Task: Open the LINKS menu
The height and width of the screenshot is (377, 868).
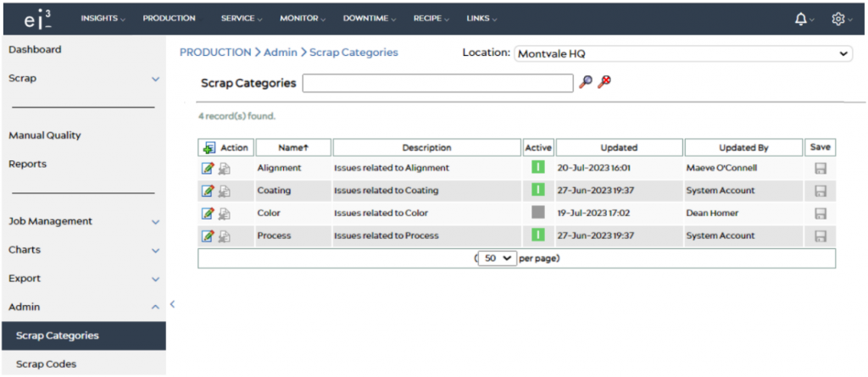Action: [x=481, y=19]
